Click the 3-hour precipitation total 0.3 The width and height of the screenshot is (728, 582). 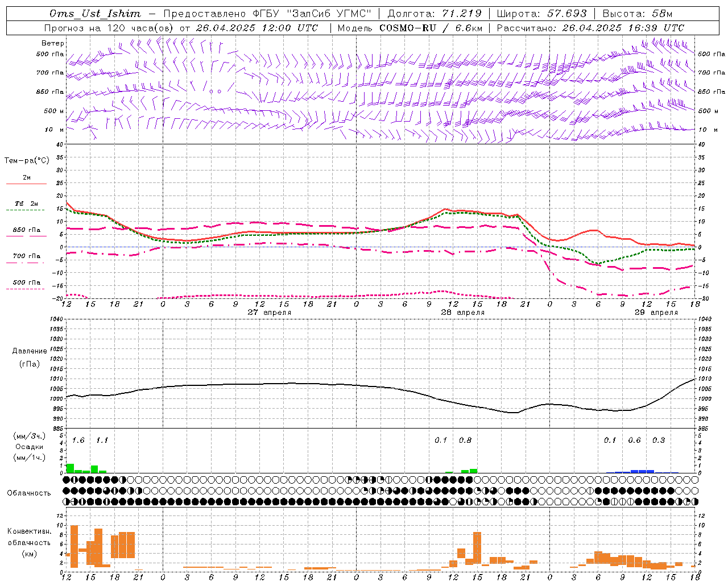coord(659,440)
